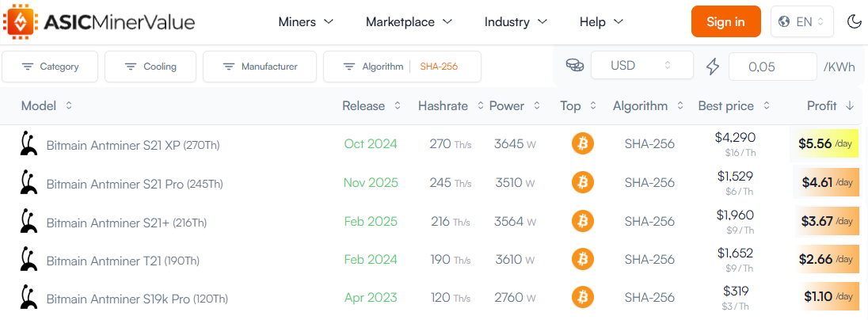Viewport: 868px width, 320px height.
Task: Open Bitmain Antminer S21 Pro (245Th) link
Action: [x=135, y=184]
